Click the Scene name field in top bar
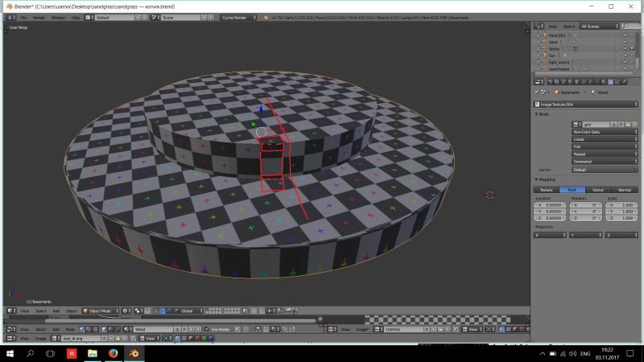644x362 pixels. (x=180, y=18)
